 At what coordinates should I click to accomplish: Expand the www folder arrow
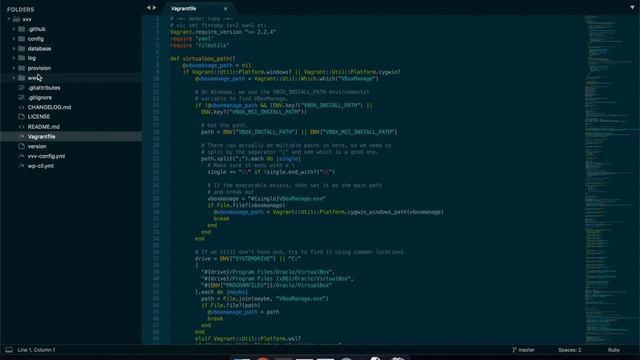13,78
